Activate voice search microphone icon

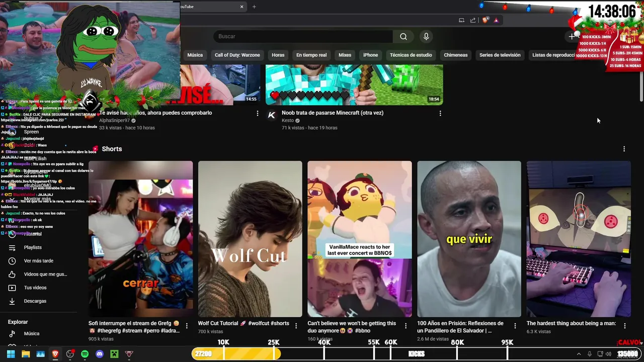(426, 36)
